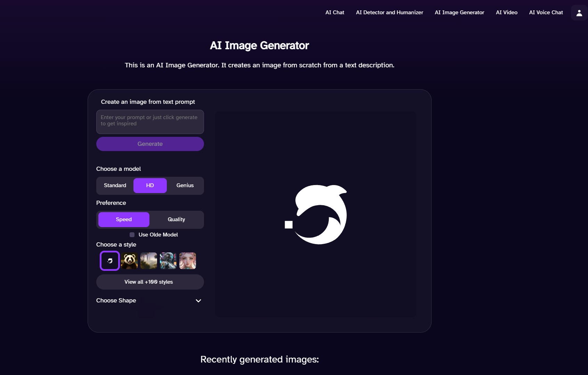The width and height of the screenshot is (588, 375).
Task: Navigate to AI Voice Chat
Action: point(546,12)
